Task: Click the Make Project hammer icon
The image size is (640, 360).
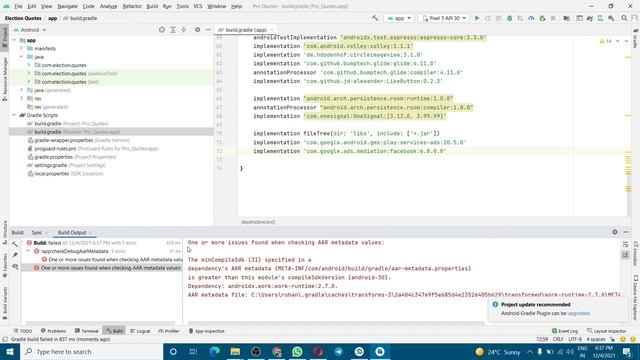Action: click(375, 18)
